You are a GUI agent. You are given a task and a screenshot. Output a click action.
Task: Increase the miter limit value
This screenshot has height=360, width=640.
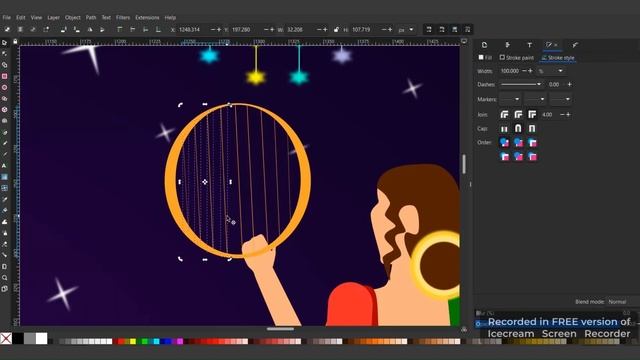[568, 115]
